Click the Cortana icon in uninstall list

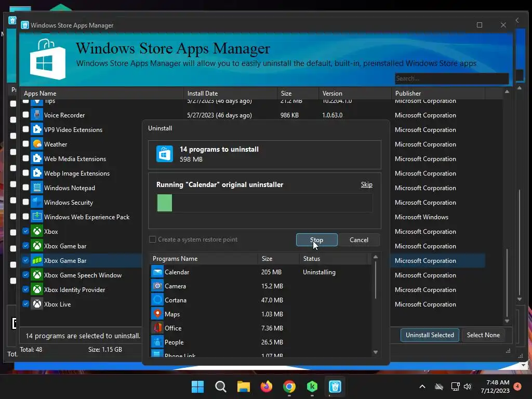coord(157,300)
